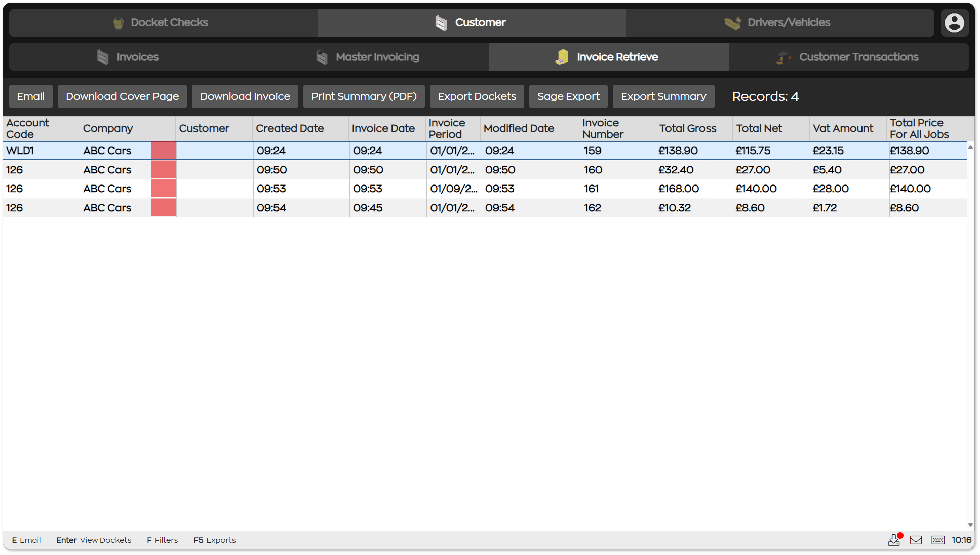The height and width of the screenshot is (555, 980).
Task: Open the user account profile icon
Action: pyautogui.click(x=954, y=23)
